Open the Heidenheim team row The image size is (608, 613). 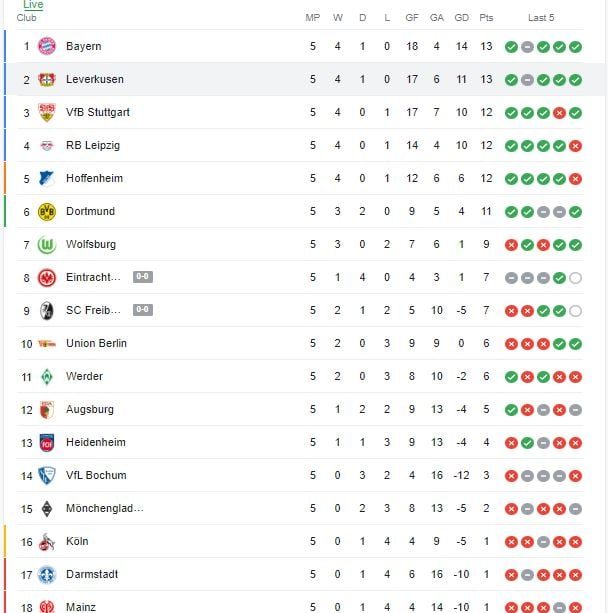95,442
